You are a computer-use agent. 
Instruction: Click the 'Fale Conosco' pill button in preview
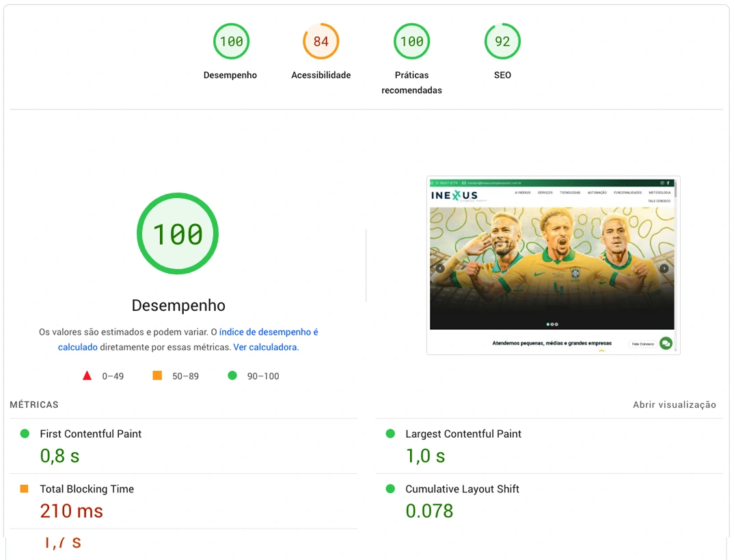[642, 344]
